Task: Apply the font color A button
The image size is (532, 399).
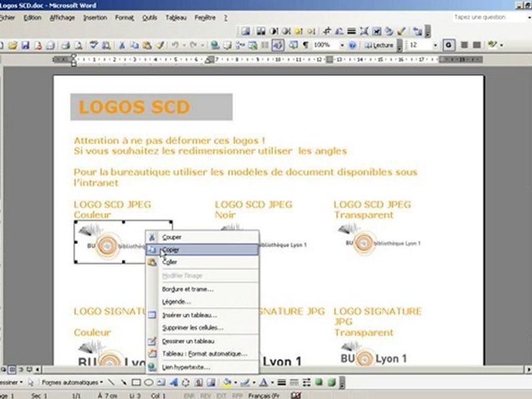Action: tap(264, 383)
